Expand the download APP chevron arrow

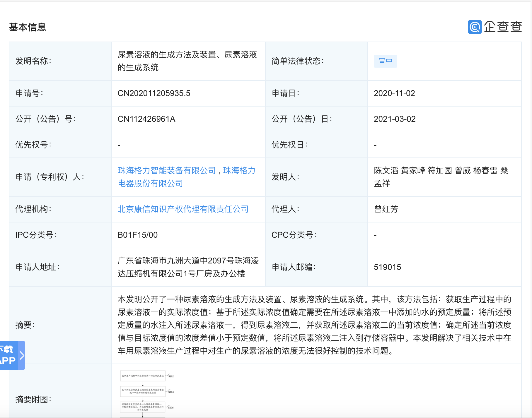pos(22,355)
